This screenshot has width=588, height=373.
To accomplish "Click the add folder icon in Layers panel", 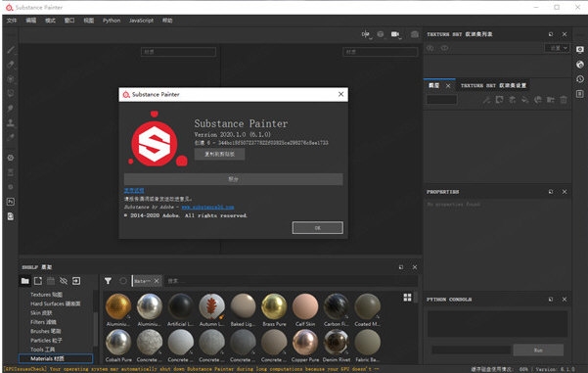I will 551,100.
